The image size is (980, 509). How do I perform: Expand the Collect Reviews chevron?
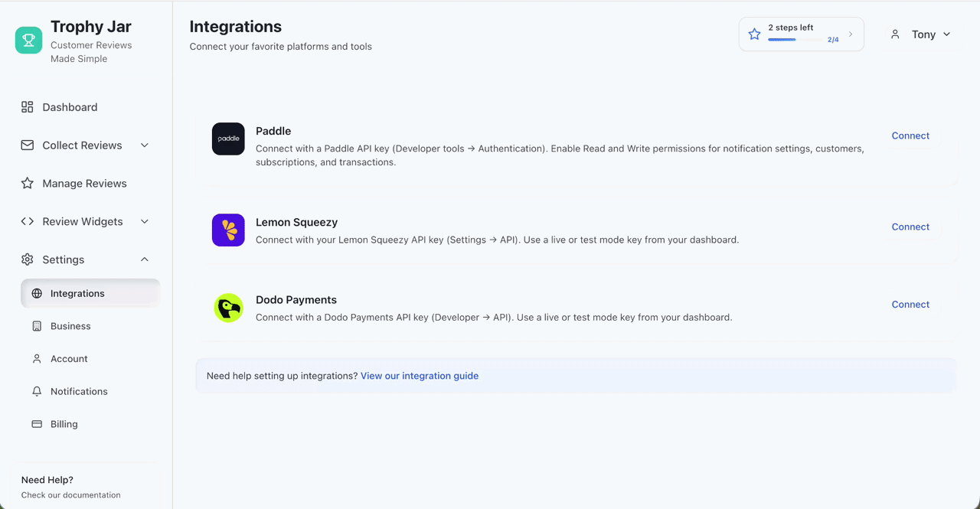pos(145,145)
